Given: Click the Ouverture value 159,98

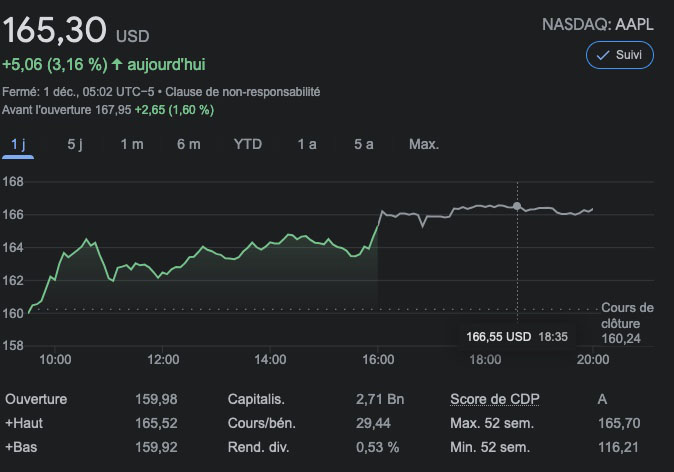Looking at the screenshot, I should coord(156,399).
